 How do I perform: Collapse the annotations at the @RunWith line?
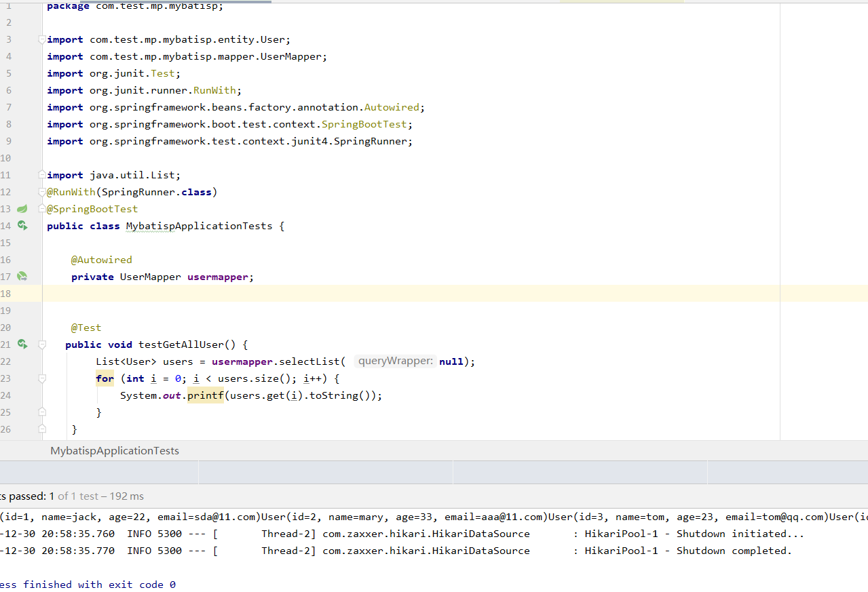click(x=42, y=192)
